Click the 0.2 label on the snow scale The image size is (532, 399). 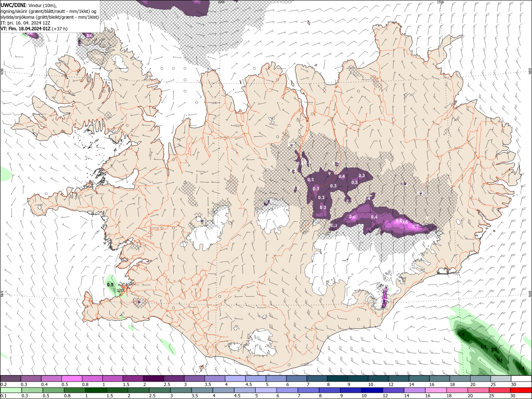tap(3, 384)
